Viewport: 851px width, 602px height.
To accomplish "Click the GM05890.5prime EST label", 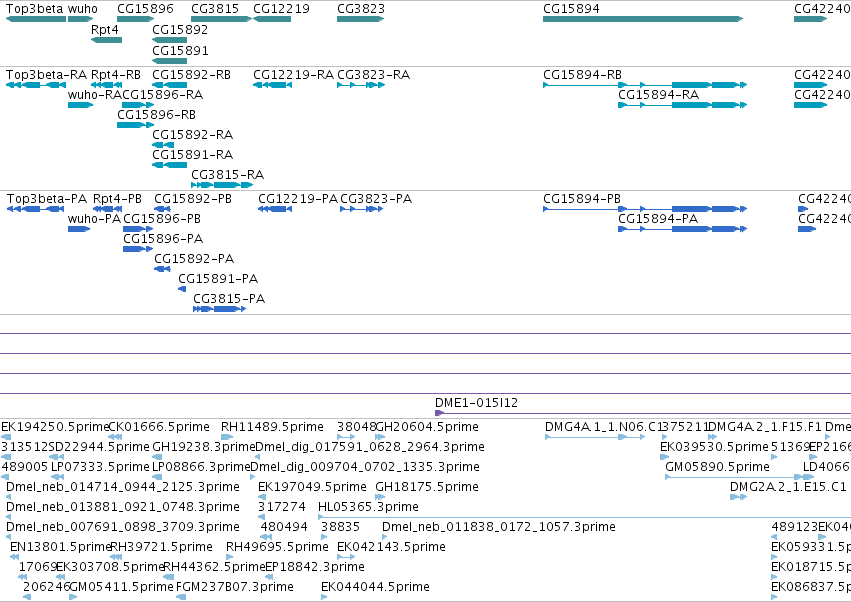I will click(x=717, y=467).
